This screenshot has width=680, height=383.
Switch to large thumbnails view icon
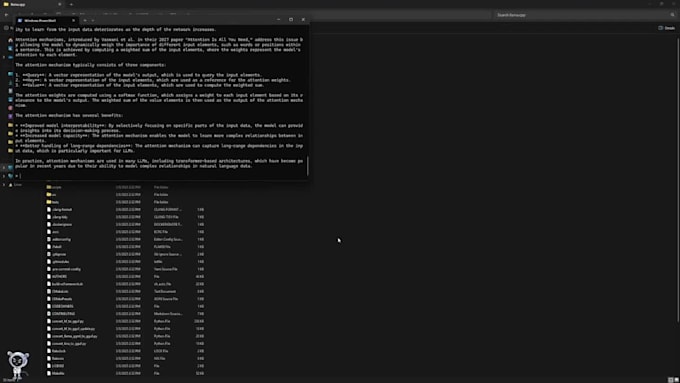[677, 380]
